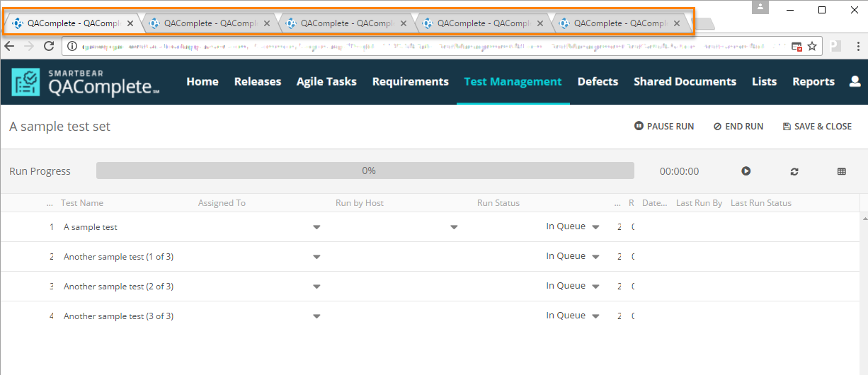
Task: Sort by Test Name column header
Action: pyautogui.click(x=82, y=203)
